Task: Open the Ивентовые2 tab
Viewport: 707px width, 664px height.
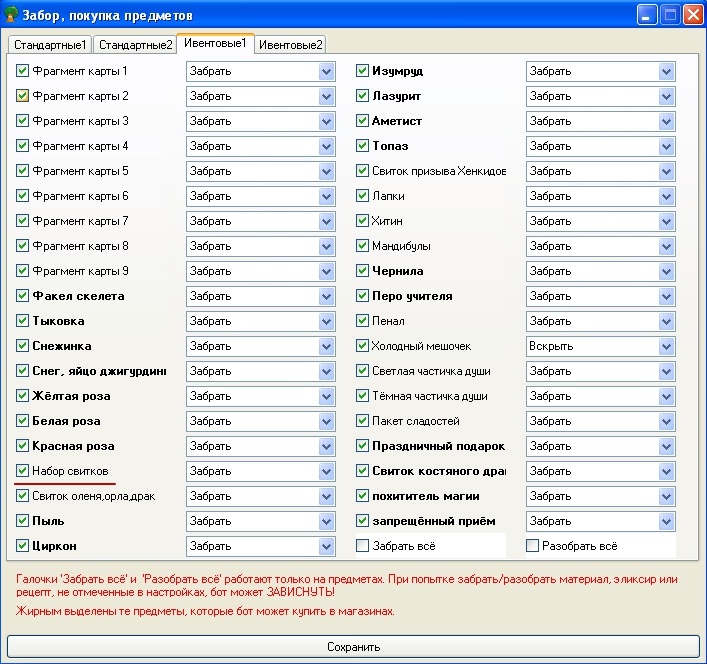Action: [290, 45]
